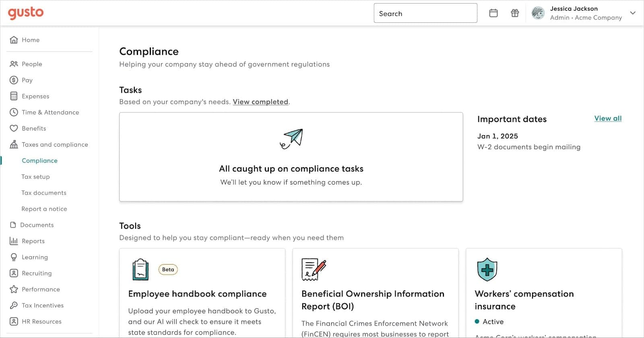Expand the account dropdown chevron
Screen dimensions: 644x338
[x=633, y=13]
